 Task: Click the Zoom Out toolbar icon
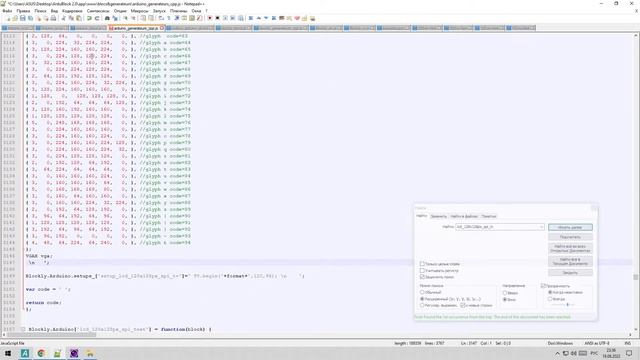[x=133, y=18]
